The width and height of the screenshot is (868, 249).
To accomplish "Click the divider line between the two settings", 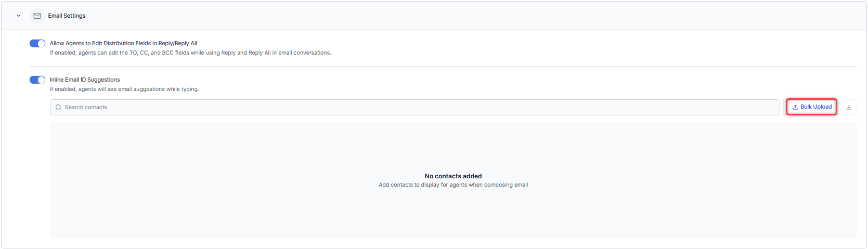I will (x=442, y=66).
